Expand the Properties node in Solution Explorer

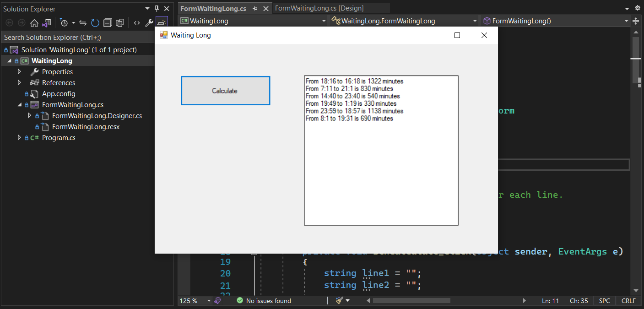[x=19, y=71]
